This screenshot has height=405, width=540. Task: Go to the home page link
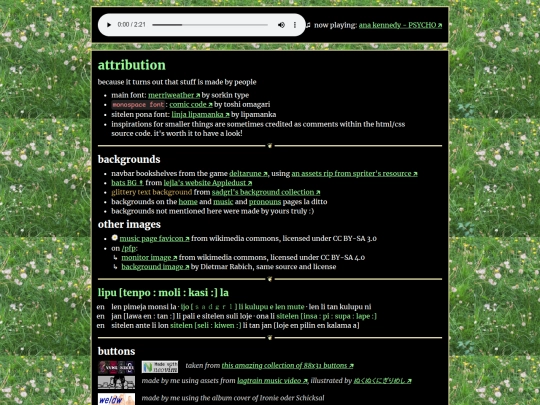[x=188, y=202]
